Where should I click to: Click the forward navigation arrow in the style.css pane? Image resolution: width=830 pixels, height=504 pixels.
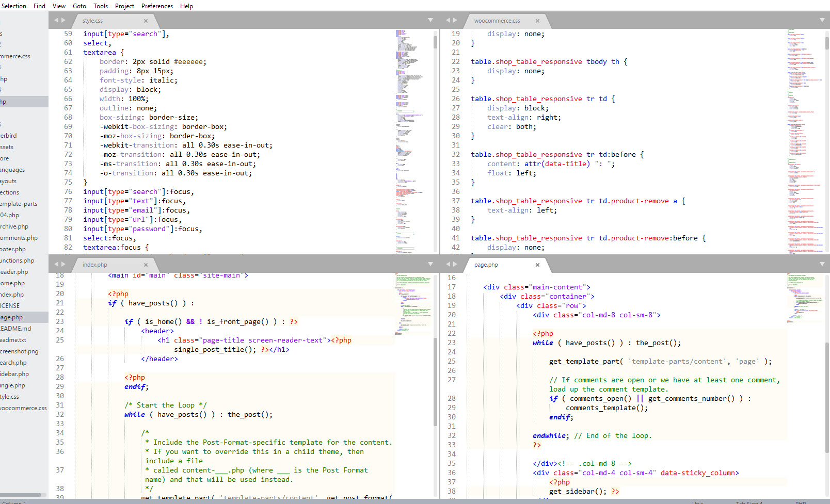pyautogui.click(x=63, y=20)
